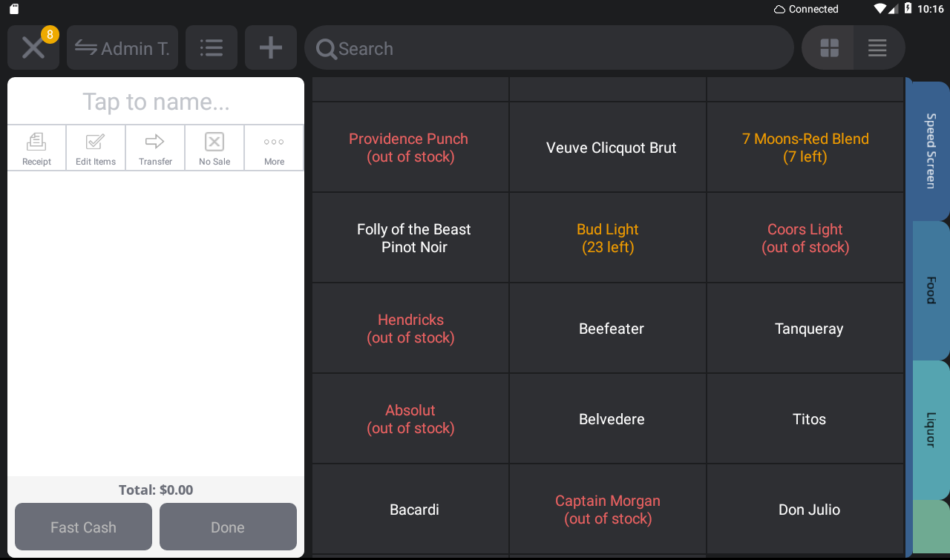Tap the Connected cloud status
Viewport: 950px width, 560px height.
[806, 9]
